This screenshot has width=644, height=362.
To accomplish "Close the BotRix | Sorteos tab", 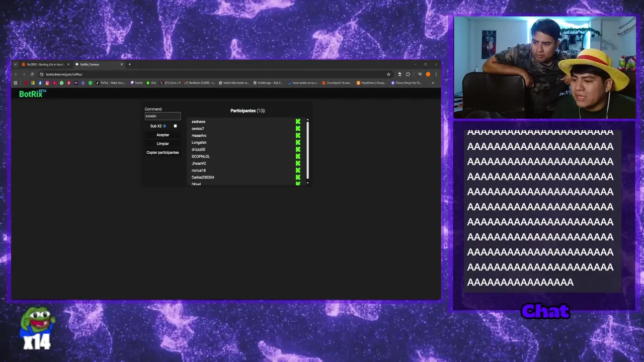I will [x=121, y=64].
